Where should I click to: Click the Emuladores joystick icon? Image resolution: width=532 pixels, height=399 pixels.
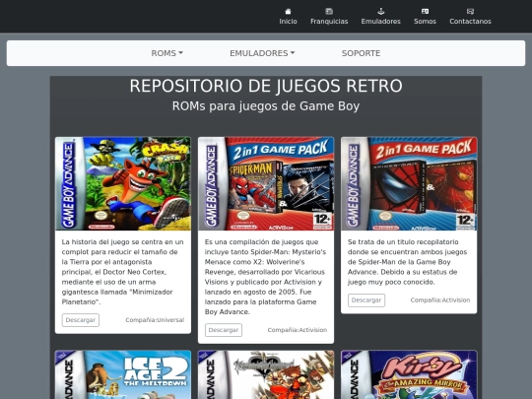click(380, 11)
